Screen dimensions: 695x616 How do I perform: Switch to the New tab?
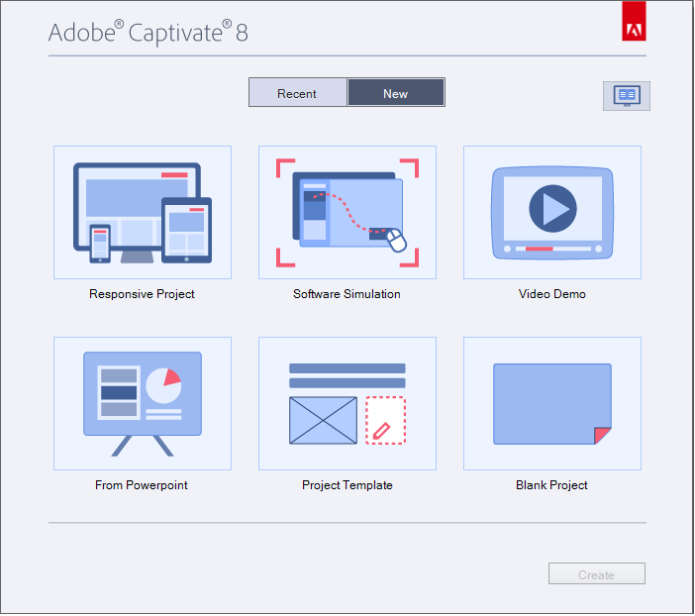(396, 93)
